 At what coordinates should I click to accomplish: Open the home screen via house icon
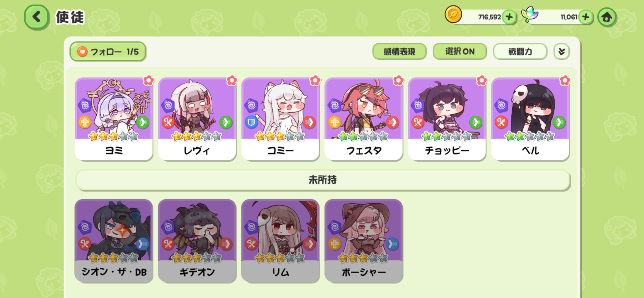click(x=607, y=18)
